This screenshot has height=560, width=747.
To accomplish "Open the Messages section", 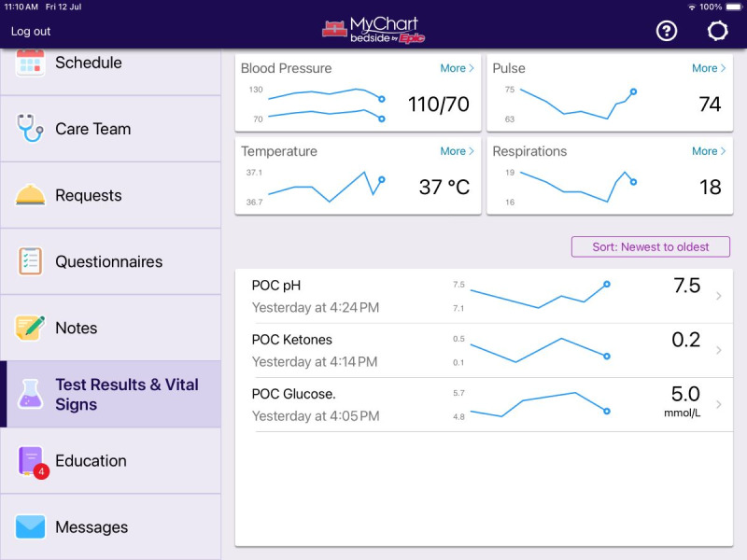I will click(110, 526).
